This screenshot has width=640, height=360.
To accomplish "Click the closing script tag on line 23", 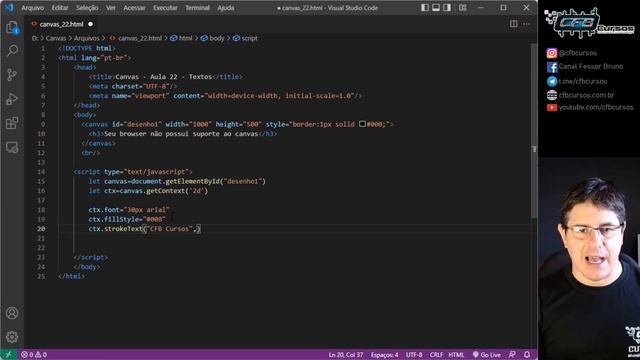I will click(x=91, y=257).
